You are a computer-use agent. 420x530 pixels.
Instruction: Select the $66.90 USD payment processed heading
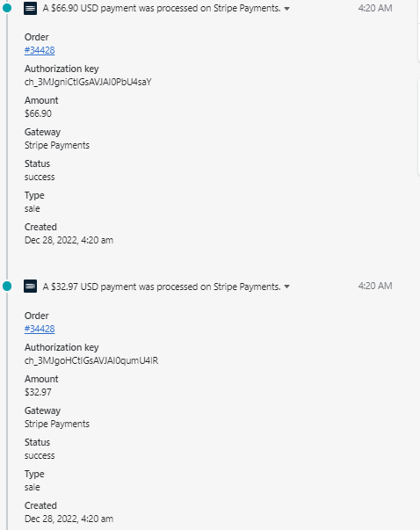[162, 8]
